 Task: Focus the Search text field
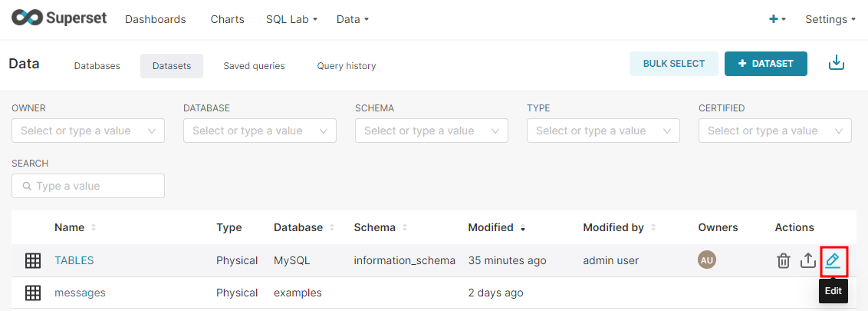(x=88, y=186)
